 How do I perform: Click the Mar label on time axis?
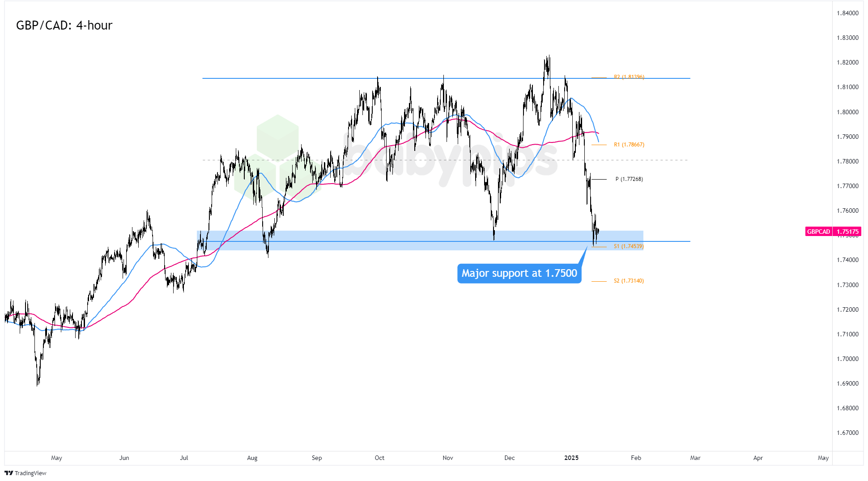tap(695, 458)
